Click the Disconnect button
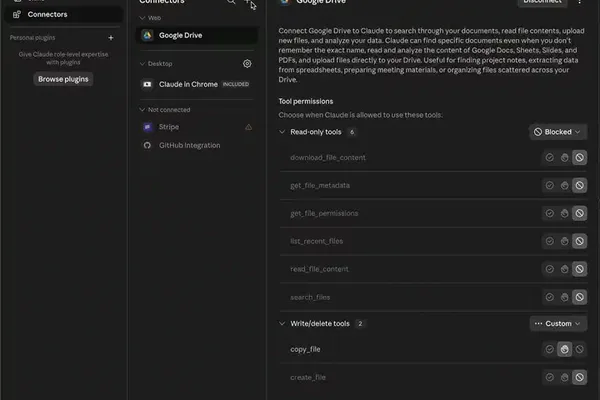 (x=542, y=2)
